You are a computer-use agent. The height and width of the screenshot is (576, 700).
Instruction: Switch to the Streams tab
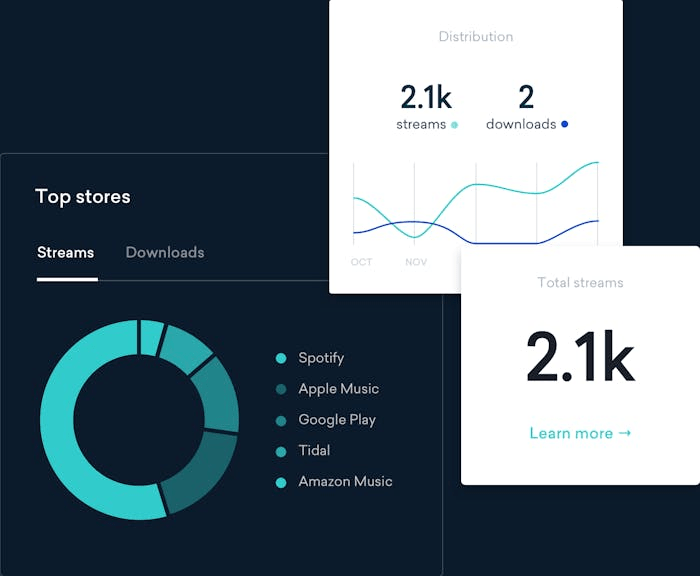[x=66, y=253]
